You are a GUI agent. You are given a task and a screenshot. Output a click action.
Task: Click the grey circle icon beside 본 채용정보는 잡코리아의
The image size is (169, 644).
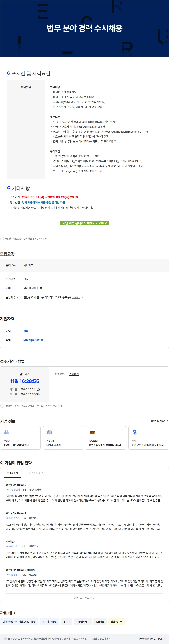tap(5, 639)
